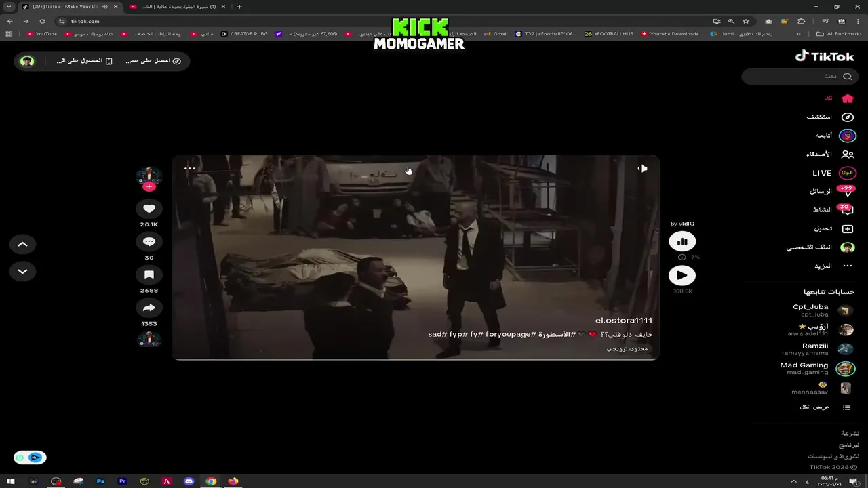Click the #foryoupage hashtag in caption
Image resolution: width=868 pixels, height=488 pixels.
tap(510, 335)
